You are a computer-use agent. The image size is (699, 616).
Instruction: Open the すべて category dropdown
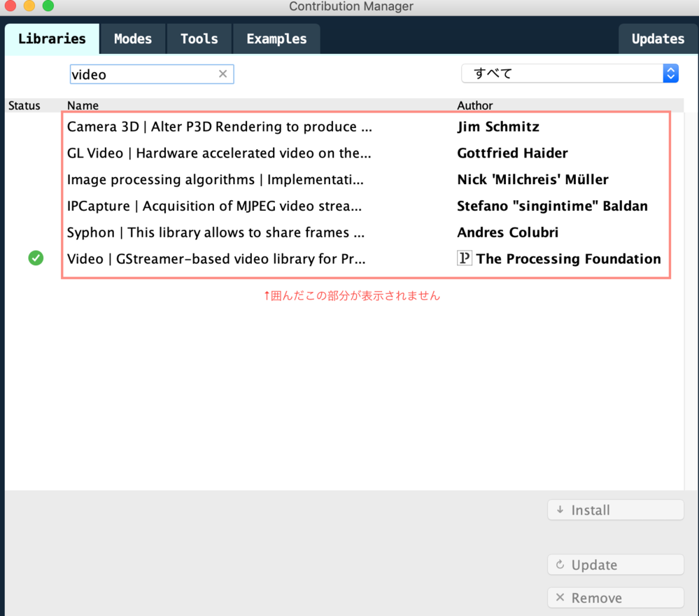(570, 73)
